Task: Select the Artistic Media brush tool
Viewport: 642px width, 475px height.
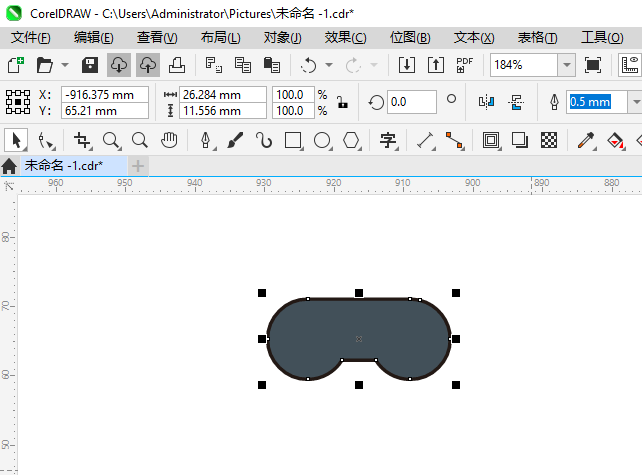Action: point(235,140)
